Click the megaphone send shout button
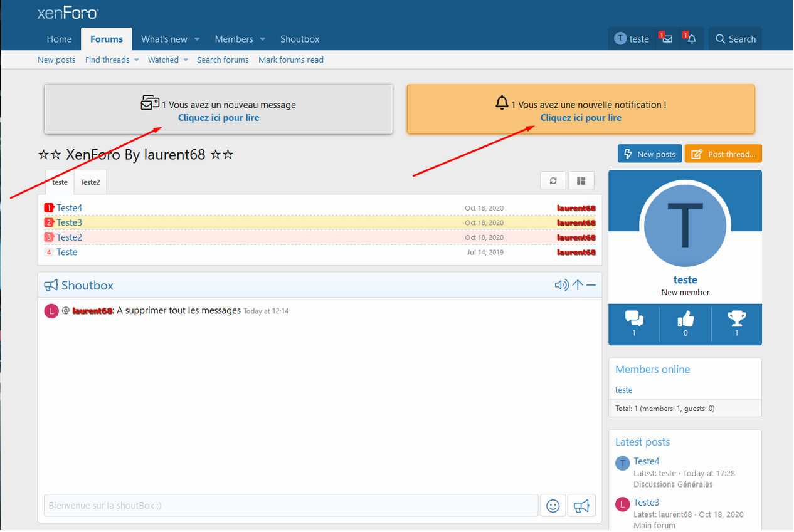This screenshot has width=794, height=532. [x=581, y=506]
